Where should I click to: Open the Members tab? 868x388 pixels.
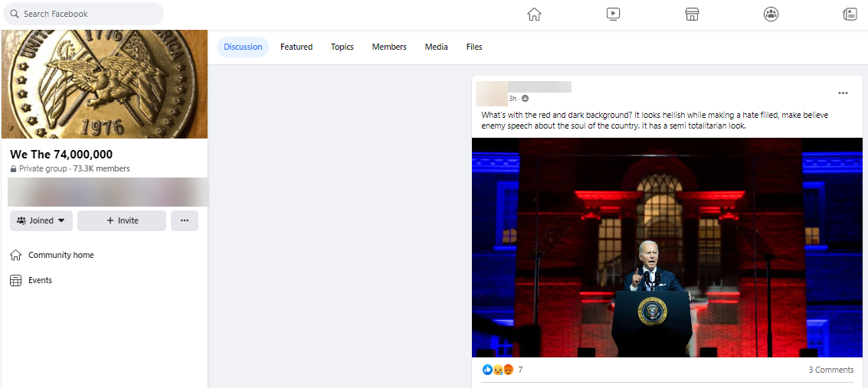pos(389,47)
